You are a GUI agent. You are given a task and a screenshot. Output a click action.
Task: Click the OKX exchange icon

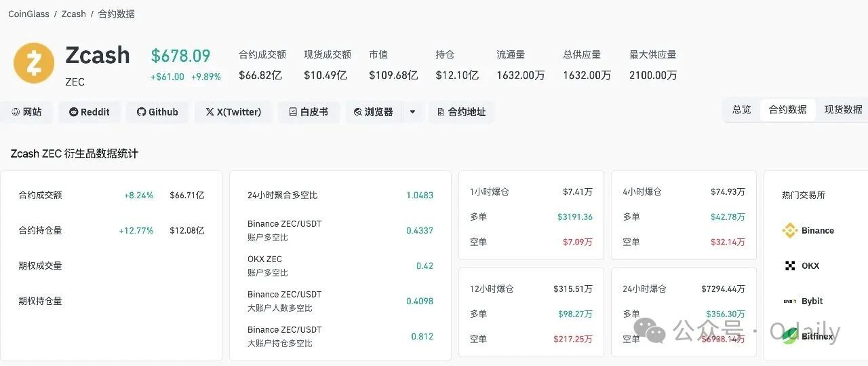[x=790, y=266]
